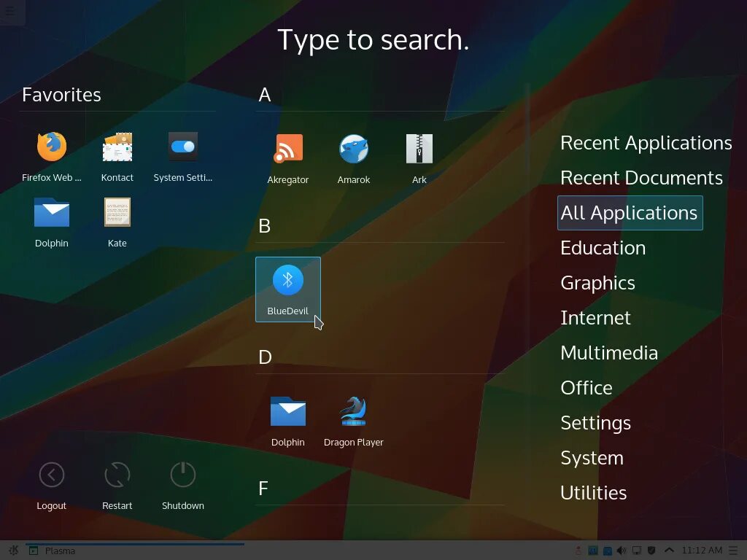This screenshot has height=560, width=747.
Task: Select the Education category
Action: (603, 248)
